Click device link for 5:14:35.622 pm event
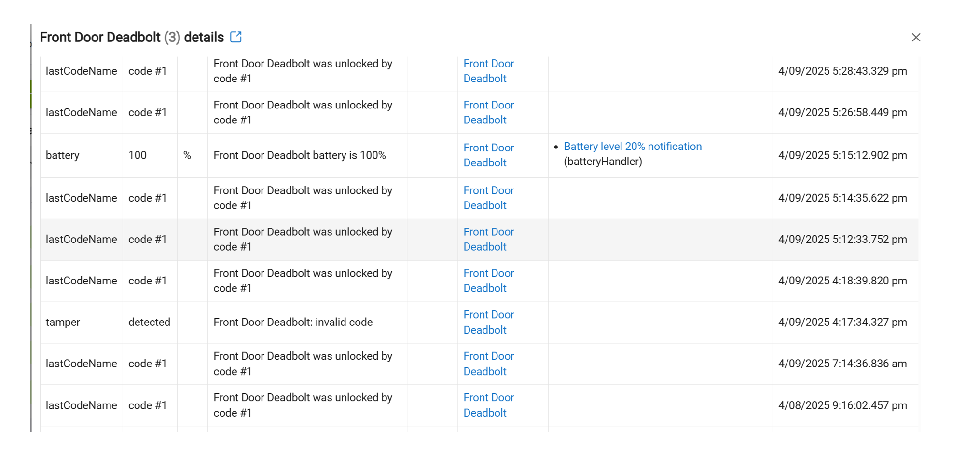Image resolution: width=980 pixels, height=458 pixels. click(x=488, y=198)
